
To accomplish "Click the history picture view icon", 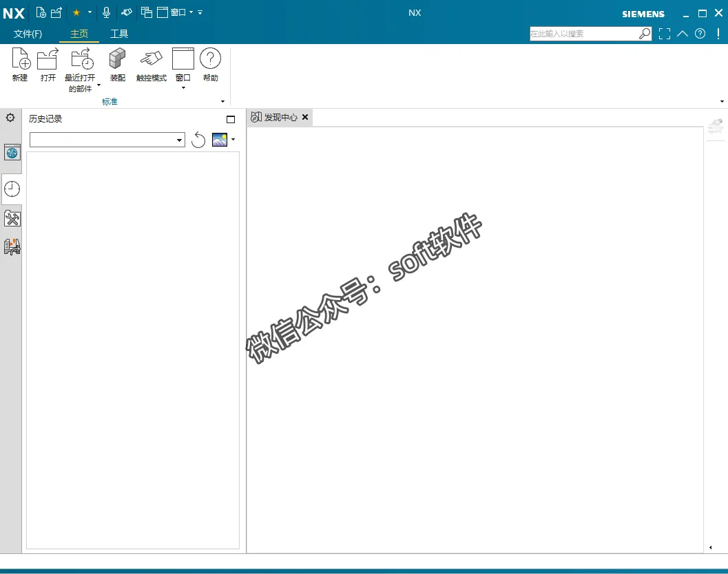I will (220, 140).
